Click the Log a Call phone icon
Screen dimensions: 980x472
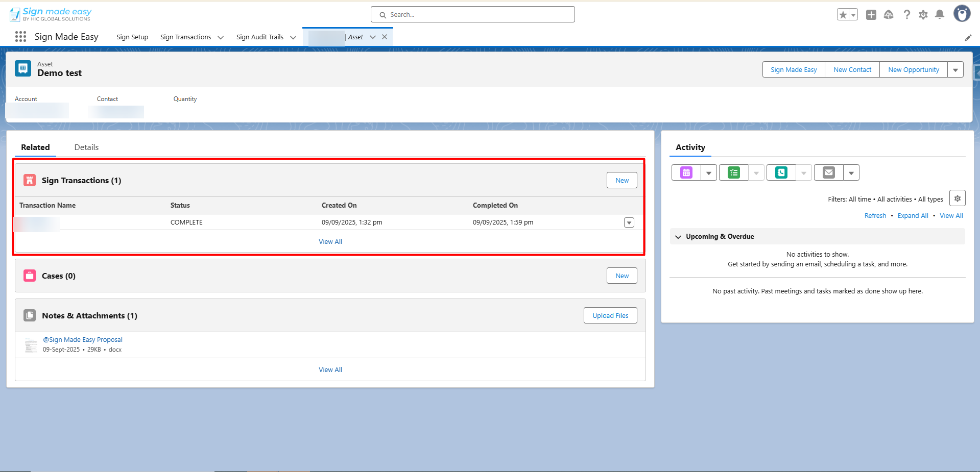[781, 172]
